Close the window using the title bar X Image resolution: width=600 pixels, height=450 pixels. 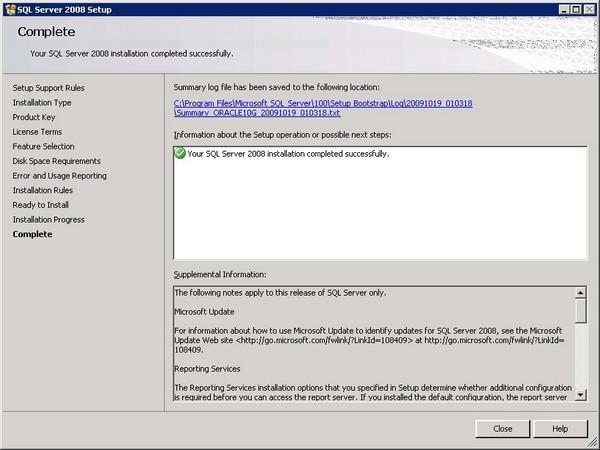pos(589,9)
